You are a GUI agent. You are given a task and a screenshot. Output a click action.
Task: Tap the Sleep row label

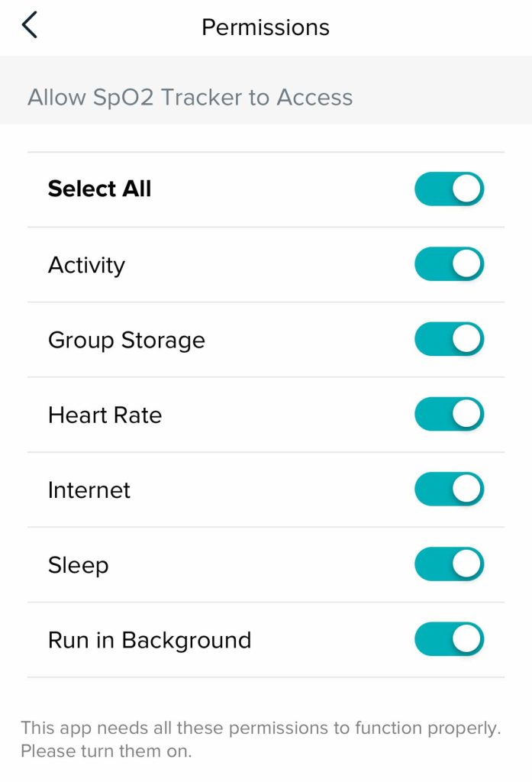(x=78, y=565)
